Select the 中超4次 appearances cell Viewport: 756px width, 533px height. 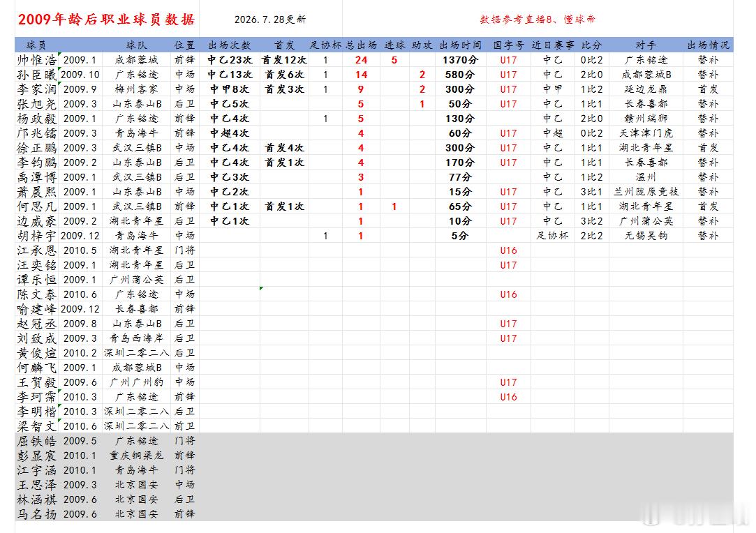tap(230, 133)
